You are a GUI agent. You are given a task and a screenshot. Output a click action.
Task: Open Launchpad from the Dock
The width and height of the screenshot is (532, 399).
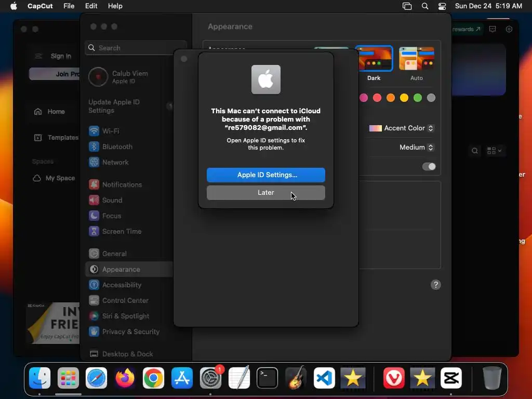pos(68,378)
